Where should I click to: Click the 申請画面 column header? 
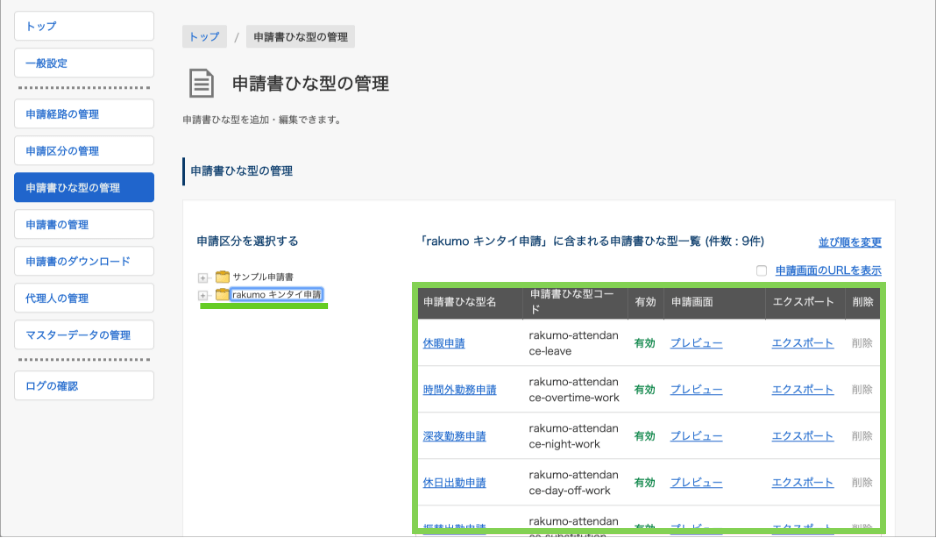coord(715,302)
